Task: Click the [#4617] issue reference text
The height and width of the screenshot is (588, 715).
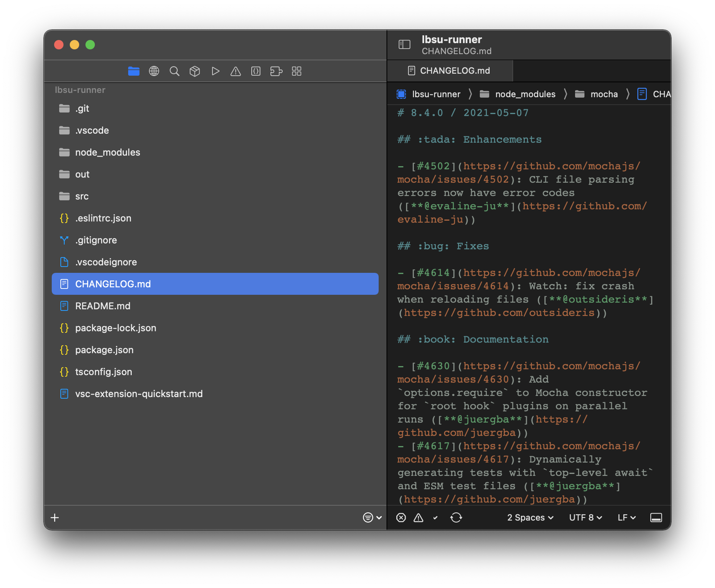Action: click(433, 446)
